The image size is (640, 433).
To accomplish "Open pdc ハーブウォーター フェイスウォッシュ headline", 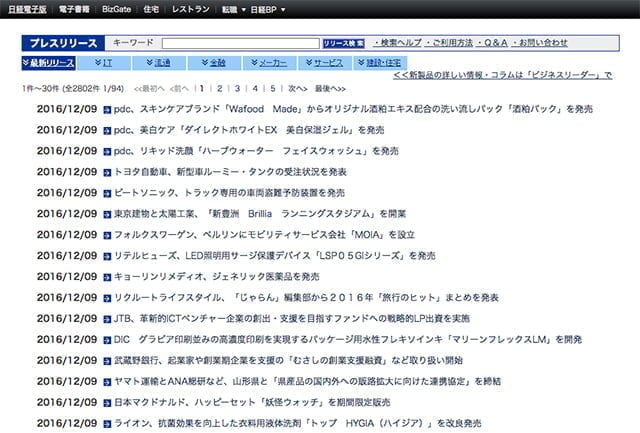I will coord(256,151).
